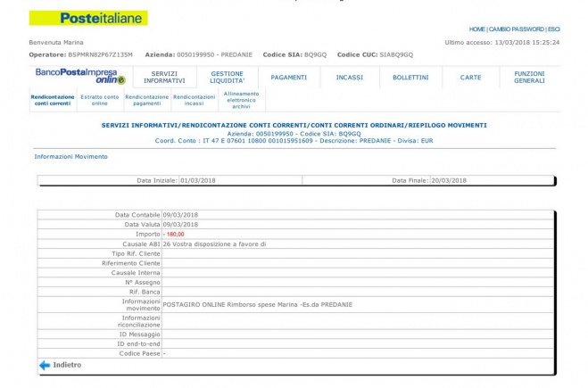
Task: Open the CAMBIO PASSWORD link
Action: coord(518,29)
